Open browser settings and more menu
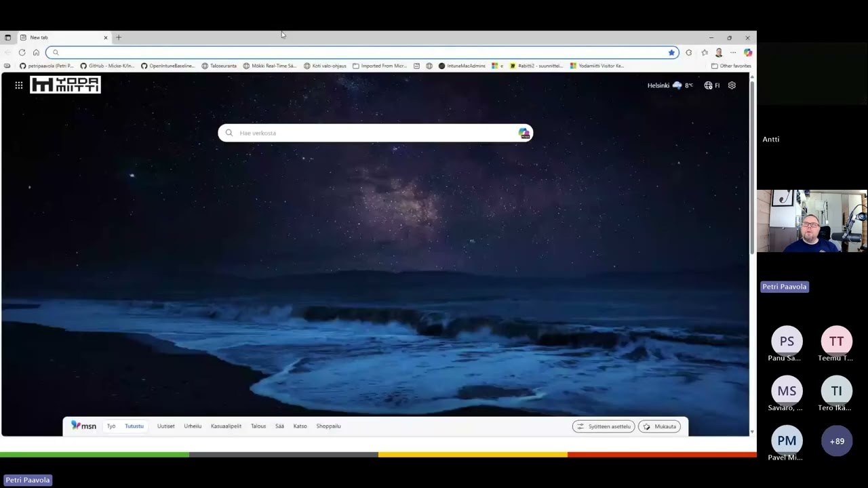 [x=733, y=52]
